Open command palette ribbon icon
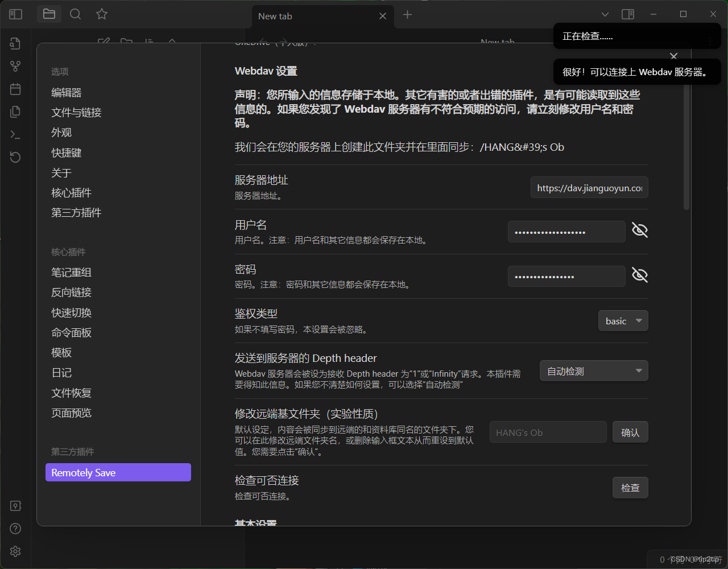The width and height of the screenshot is (728, 569). [x=15, y=135]
